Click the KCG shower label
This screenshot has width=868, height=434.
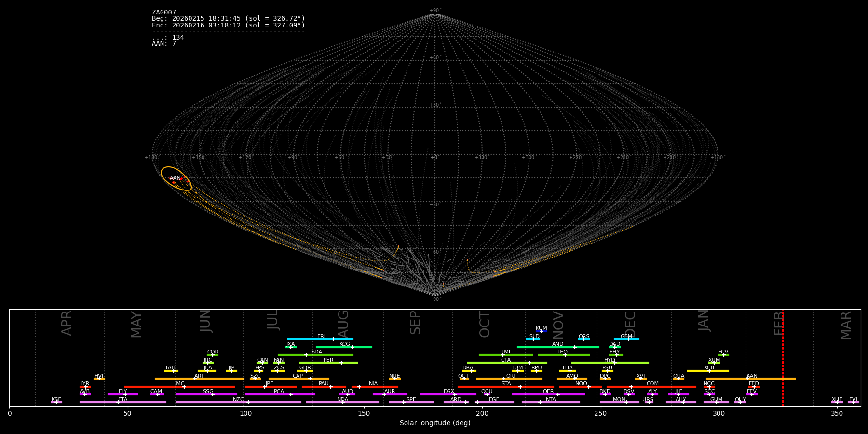pos(345,344)
